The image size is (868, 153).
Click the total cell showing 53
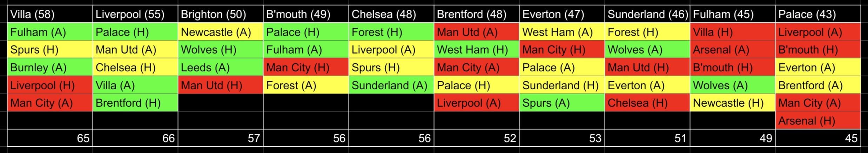click(562, 138)
